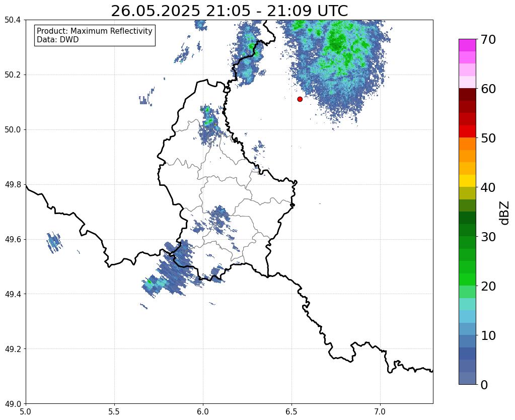Click the red location marker dot
The height and width of the screenshot is (420, 515).
pyautogui.click(x=300, y=99)
